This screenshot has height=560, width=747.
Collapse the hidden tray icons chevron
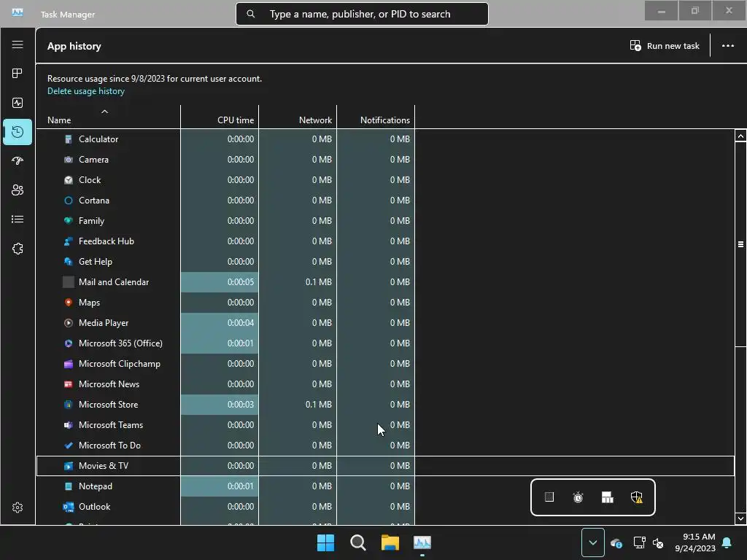pyautogui.click(x=592, y=542)
